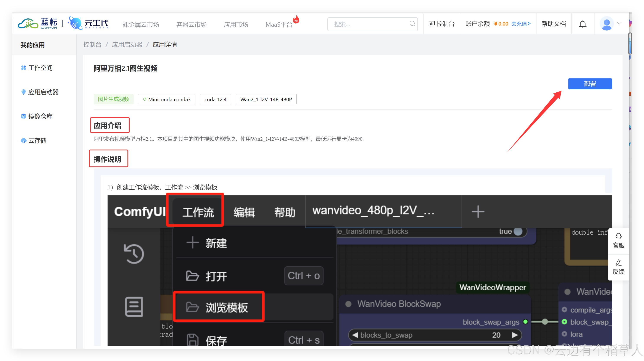644x361 pixels.
Task: Open the MaaS平台 navigation tab
Action: point(279,24)
